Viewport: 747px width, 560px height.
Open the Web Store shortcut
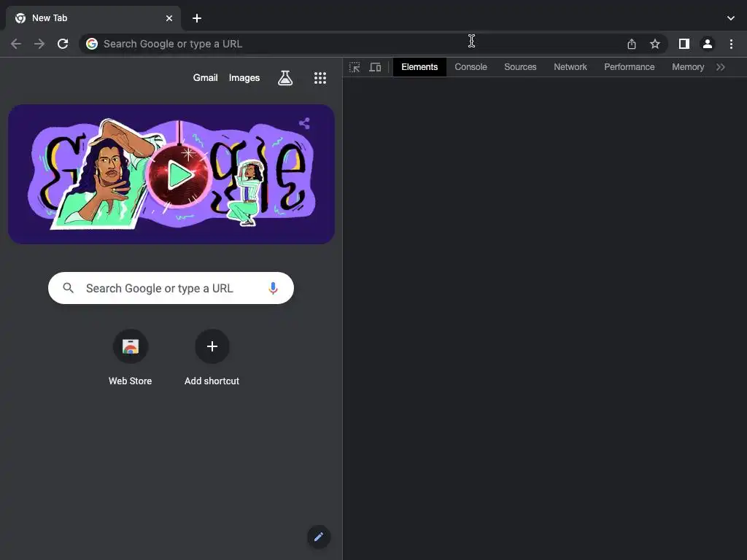tap(130, 358)
